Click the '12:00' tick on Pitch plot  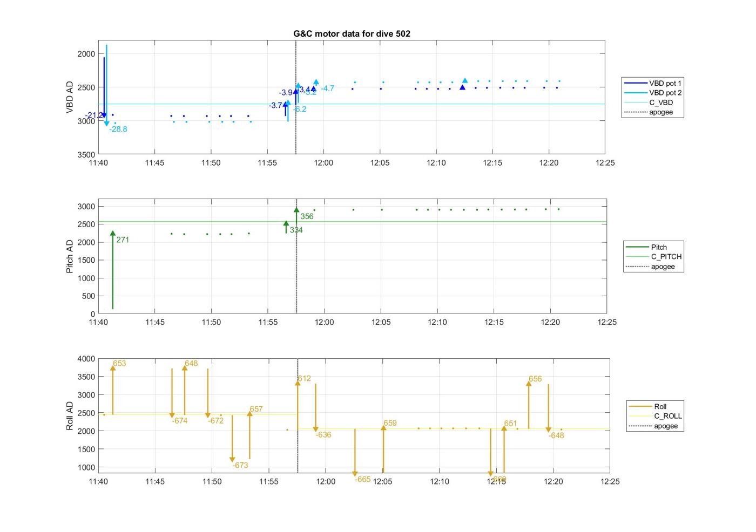(x=324, y=322)
